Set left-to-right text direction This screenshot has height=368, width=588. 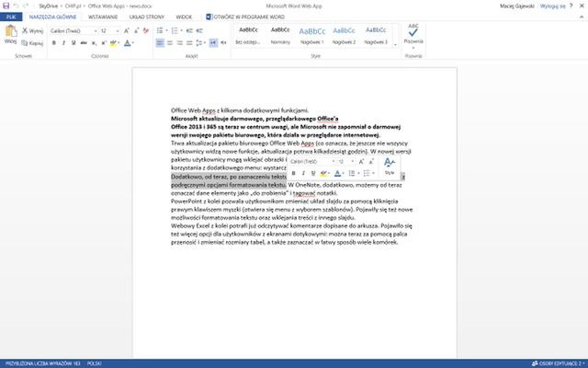(213, 43)
